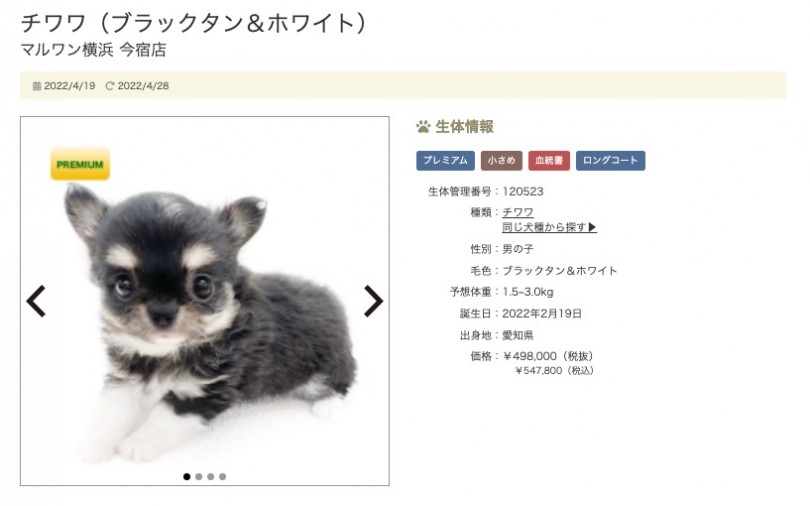Image resolution: width=810 pixels, height=506 pixels.
Task: Show the previous puppy photo arrow
Action: (36, 301)
